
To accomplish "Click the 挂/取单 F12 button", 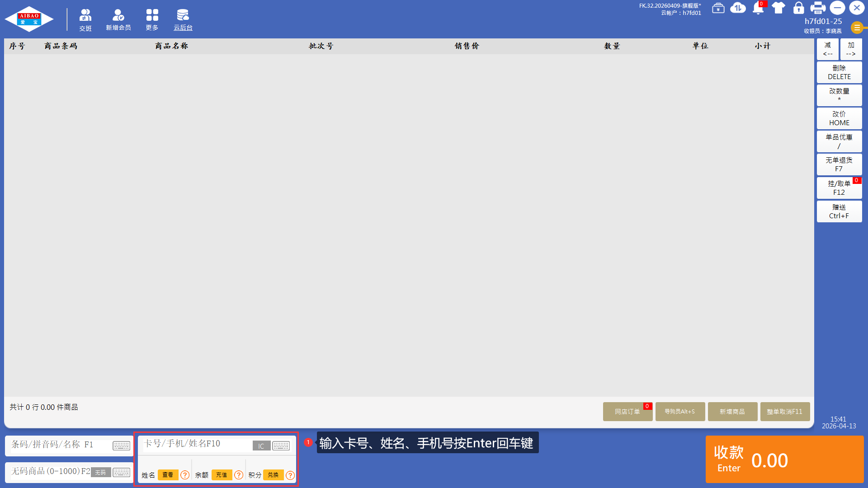I will 839,188.
